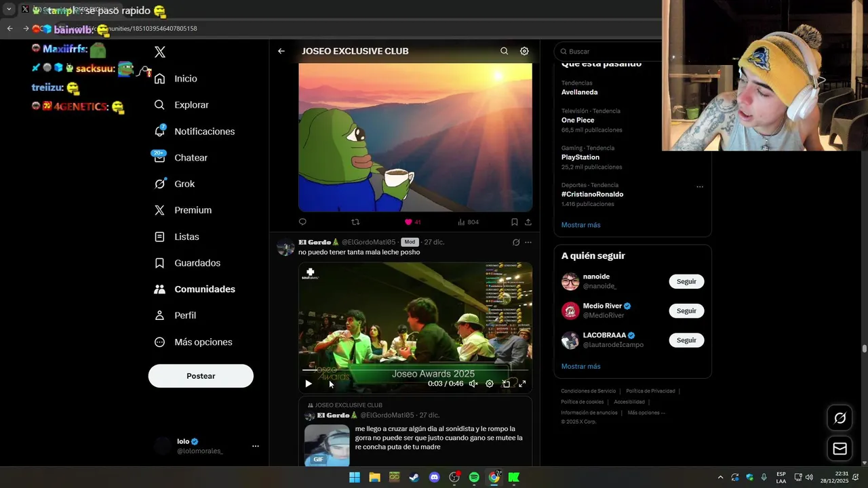
Task: Enter video fullscreen
Action: [522, 384]
